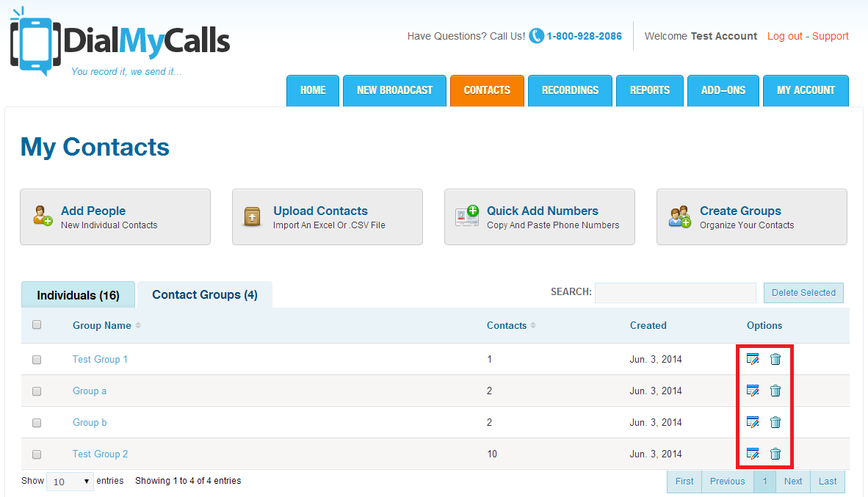The image size is (868, 497).
Task: Check the box for Test Group 1
Action: pyautogui.click(x=37, y=360)
